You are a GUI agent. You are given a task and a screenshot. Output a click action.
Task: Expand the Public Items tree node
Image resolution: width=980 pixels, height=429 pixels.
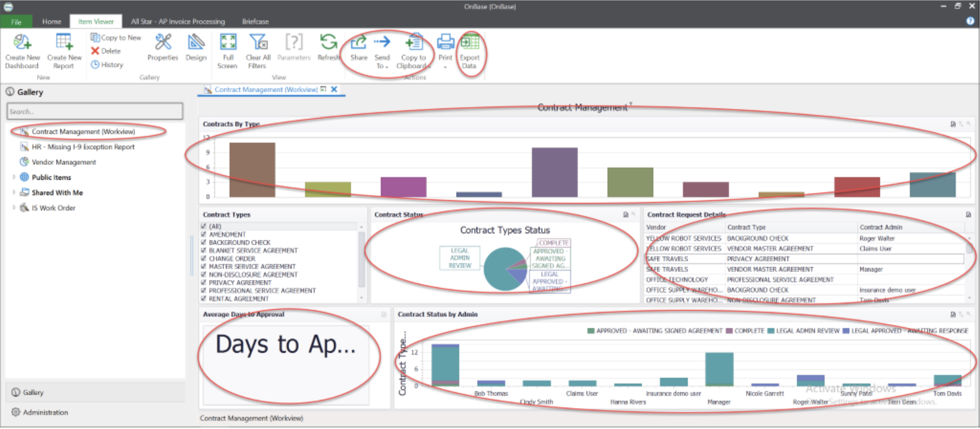tap(14, 177)
